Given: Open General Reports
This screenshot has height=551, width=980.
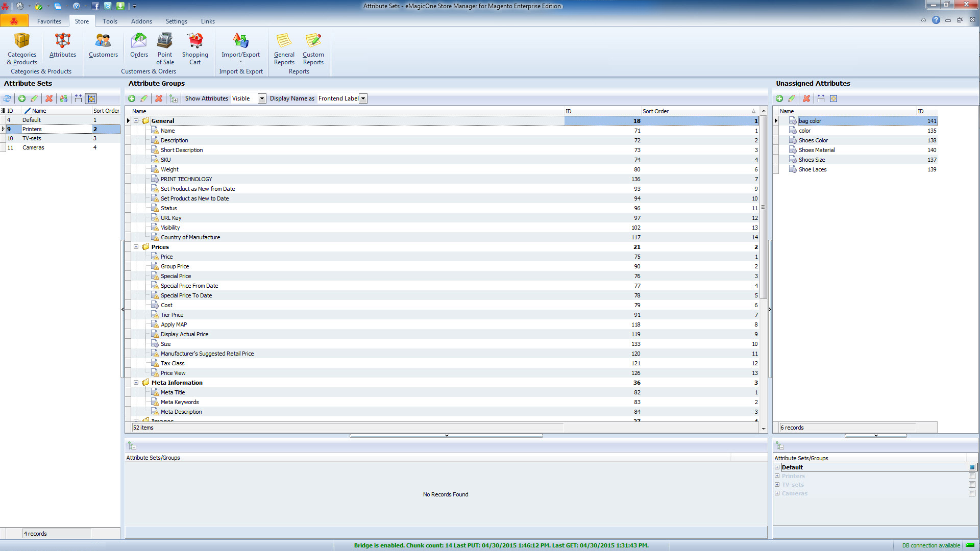Looking at the screenshot, I should click(284, 49).
